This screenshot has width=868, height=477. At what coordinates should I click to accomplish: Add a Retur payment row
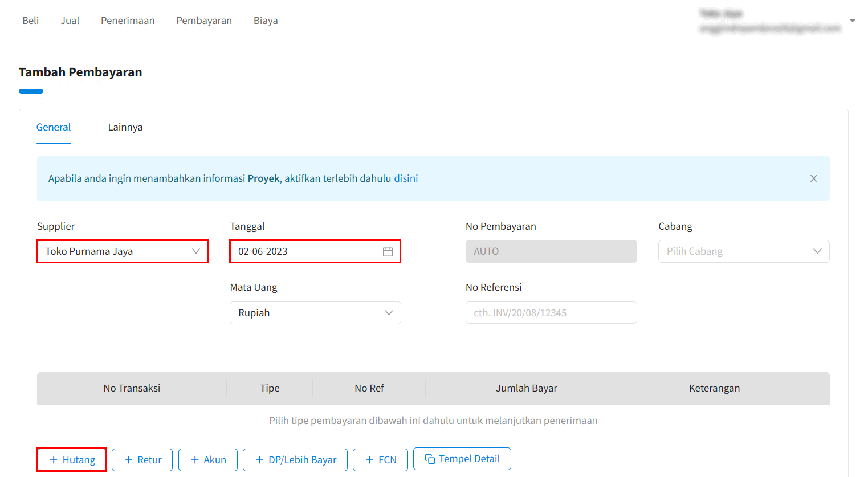click(142, 460)
